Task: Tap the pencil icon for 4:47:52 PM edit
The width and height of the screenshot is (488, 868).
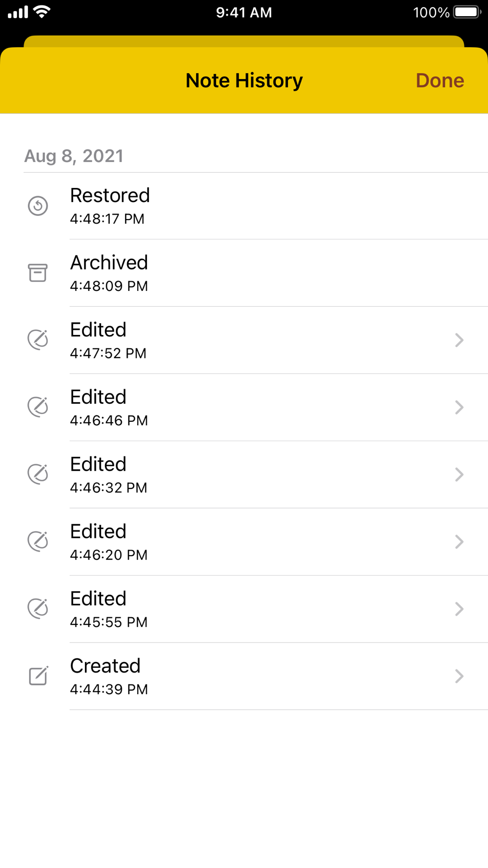Action: pyautogui.click(x=38, y=340)
